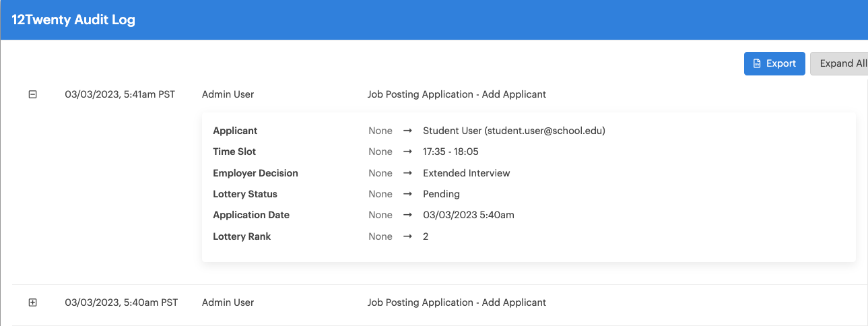The image size is (868, 326).
Task: Click the 5:41am Add Applicant action text
Action: 457,94
